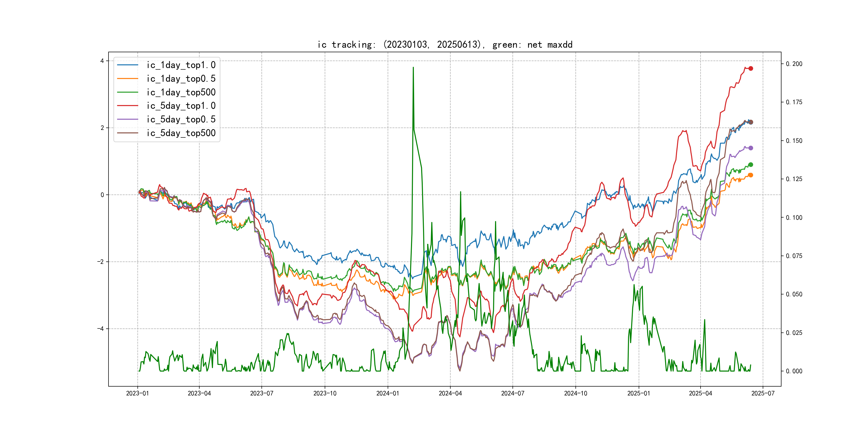Click the 2025-04 x-axis tick label

(x=700, y=393)
